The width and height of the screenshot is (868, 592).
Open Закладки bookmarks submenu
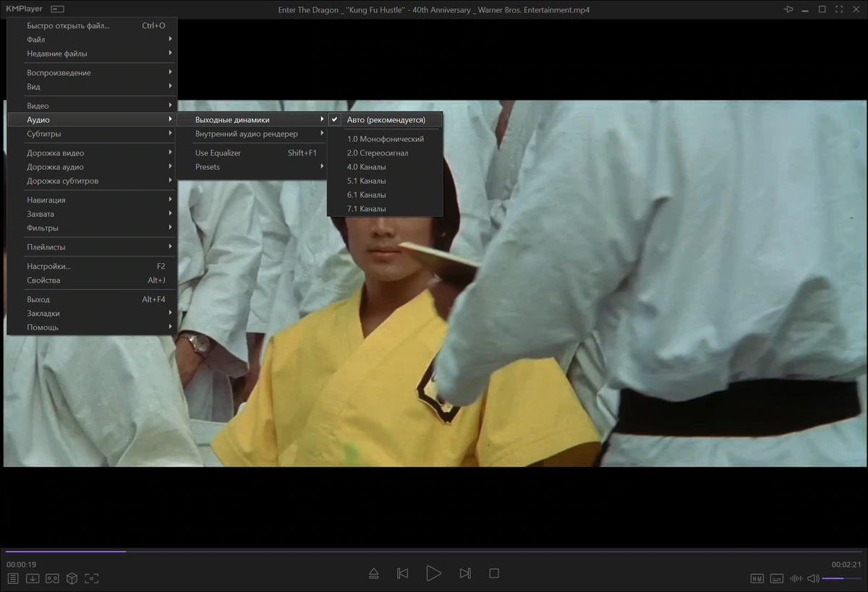click(x=92, y=314)
